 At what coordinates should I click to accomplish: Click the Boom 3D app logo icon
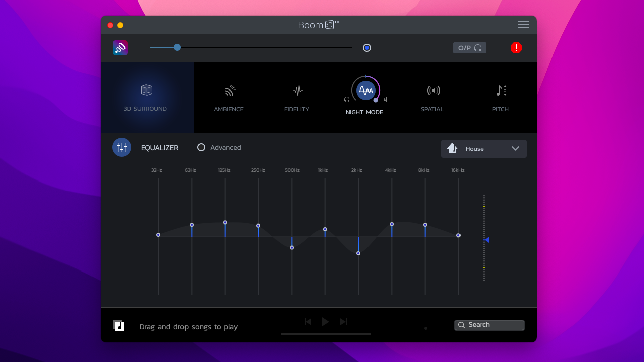tap(120, 48)
